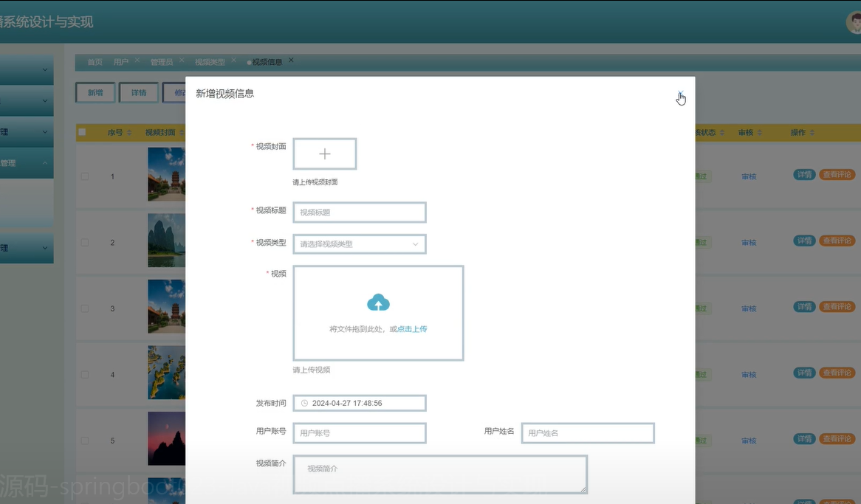Open the 请选择视频类型 dropdown

coord(360,244)
